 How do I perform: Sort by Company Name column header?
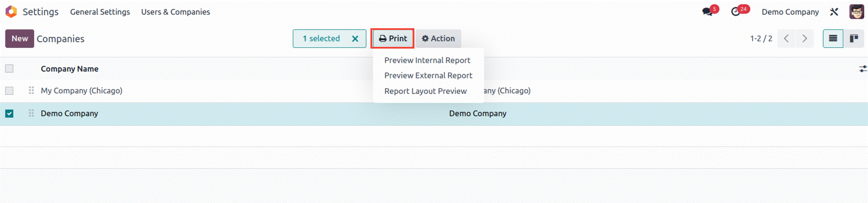70,69
